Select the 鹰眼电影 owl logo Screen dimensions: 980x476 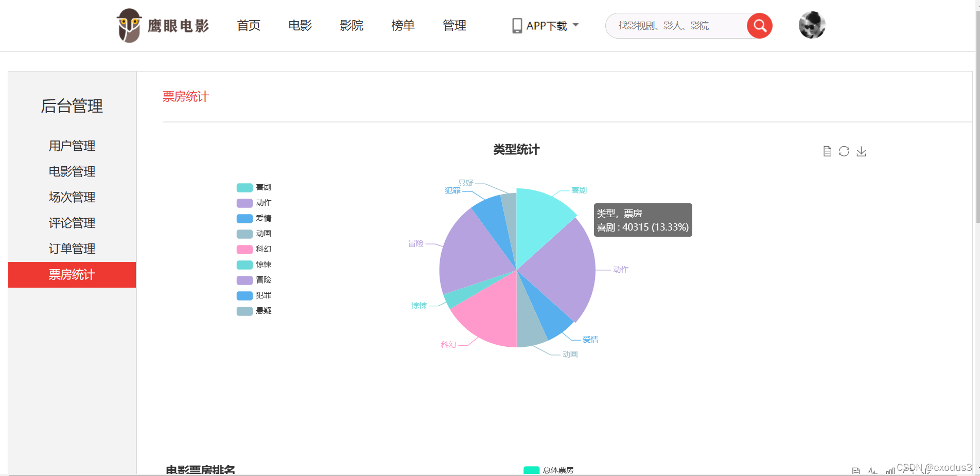130,24
